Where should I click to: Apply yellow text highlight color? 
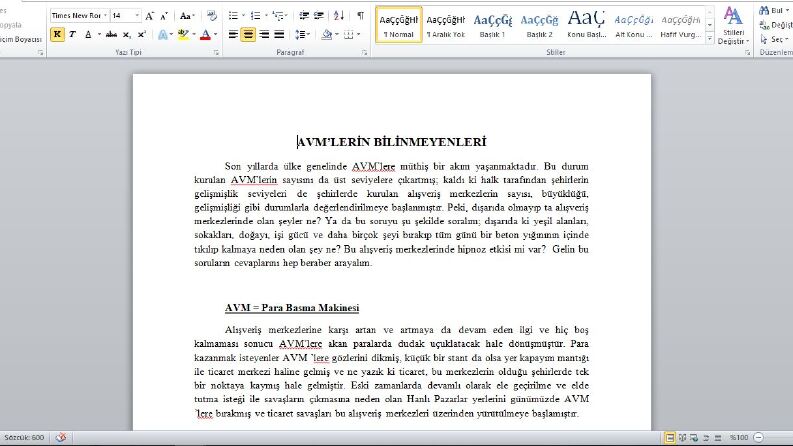tap(183, 34)
